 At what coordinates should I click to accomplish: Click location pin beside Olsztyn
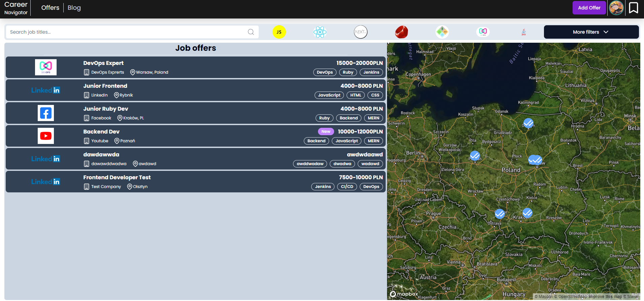(130, 187)
